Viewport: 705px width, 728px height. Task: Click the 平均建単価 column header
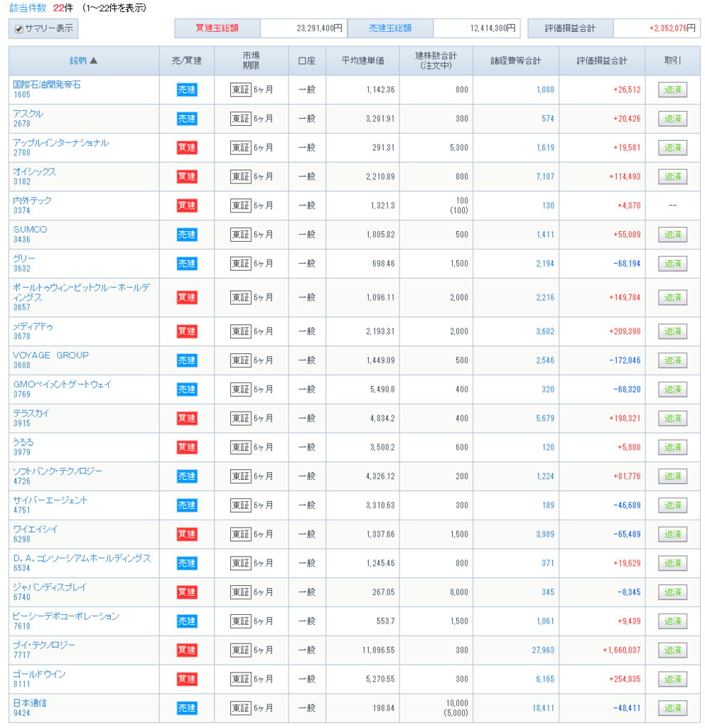pyautogui.click(x=362, y=60)
